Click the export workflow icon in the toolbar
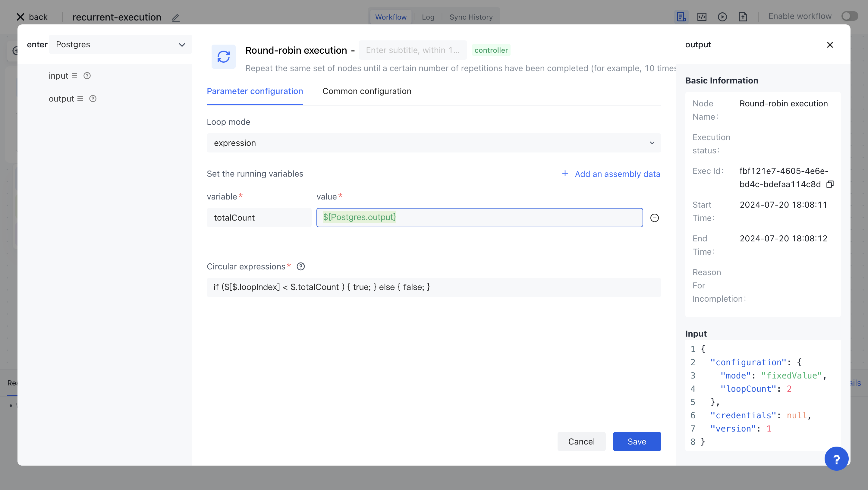The image size is (868, 490). 743,17
